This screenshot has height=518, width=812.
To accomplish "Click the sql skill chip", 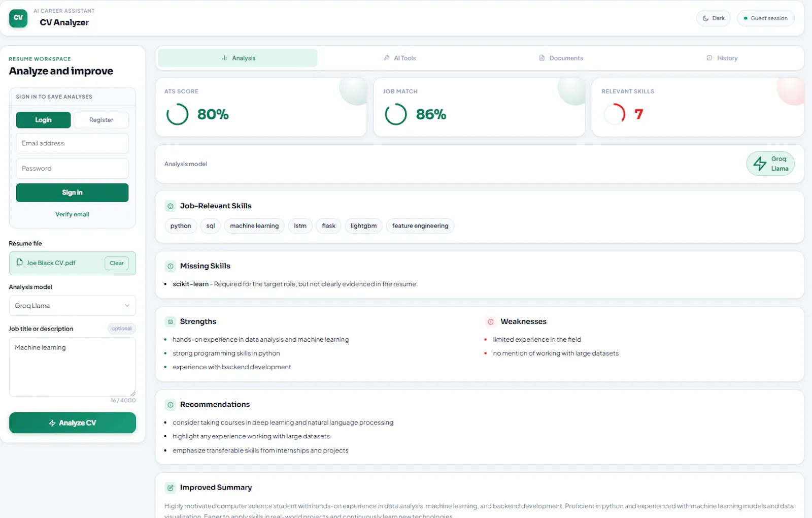I will 211,225.
